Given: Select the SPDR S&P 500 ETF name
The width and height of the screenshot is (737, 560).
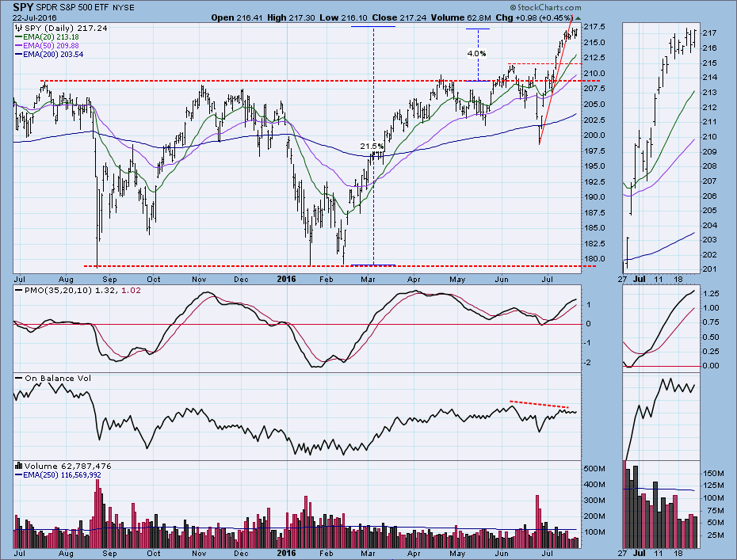Looking at the screenshot, I should tap(74, 7).
